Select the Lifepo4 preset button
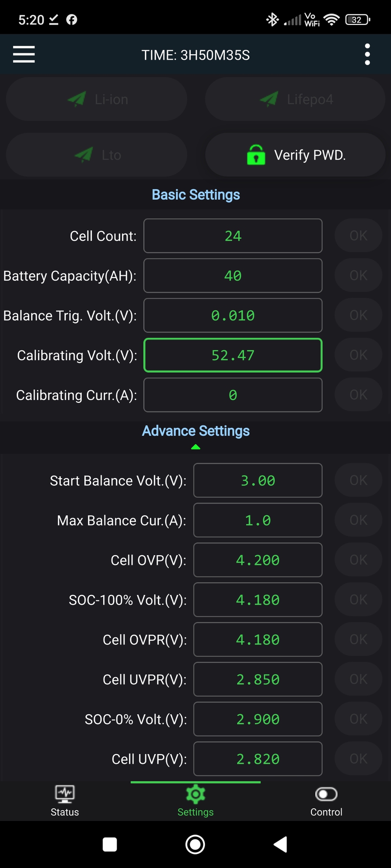 [x=295, y=99]
